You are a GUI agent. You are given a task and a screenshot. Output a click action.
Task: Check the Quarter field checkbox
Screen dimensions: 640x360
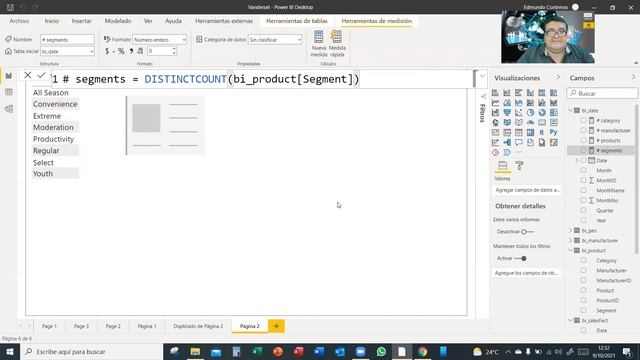click(x=583, y=210)
